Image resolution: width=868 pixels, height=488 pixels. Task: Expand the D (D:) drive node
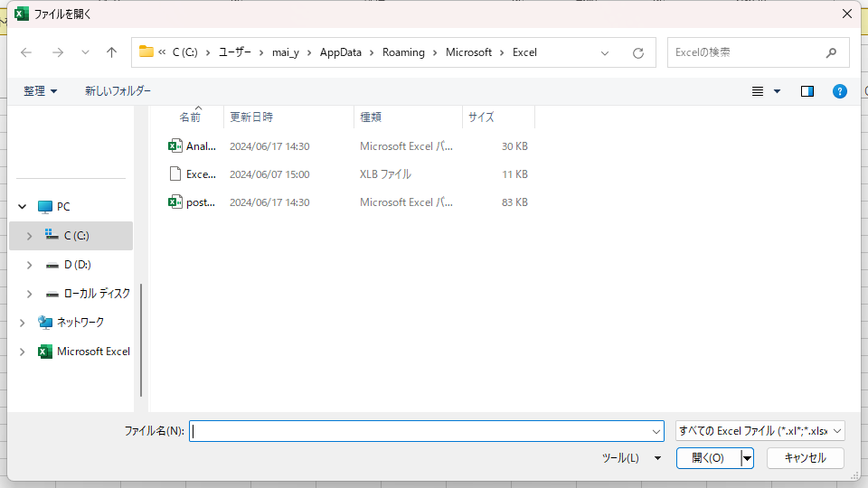tap(29, 265)
